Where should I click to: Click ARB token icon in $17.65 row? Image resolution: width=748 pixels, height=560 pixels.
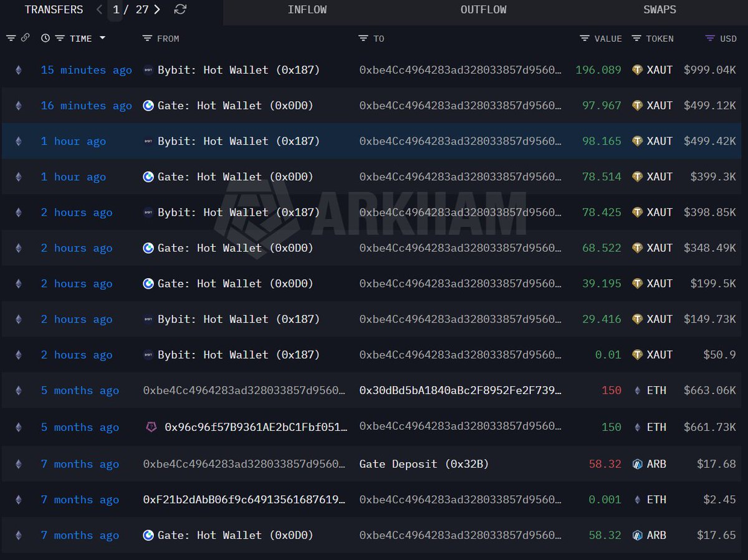[637, 535]
